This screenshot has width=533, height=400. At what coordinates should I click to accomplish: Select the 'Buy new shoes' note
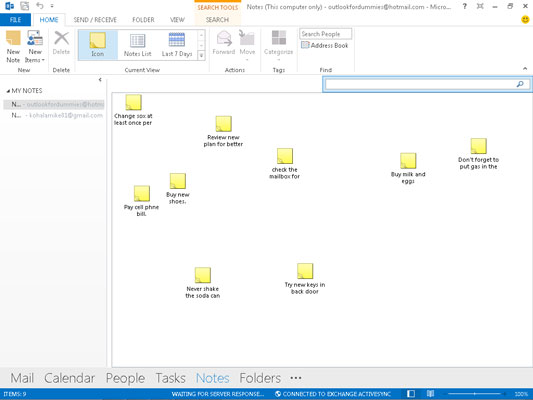[177, 189]
